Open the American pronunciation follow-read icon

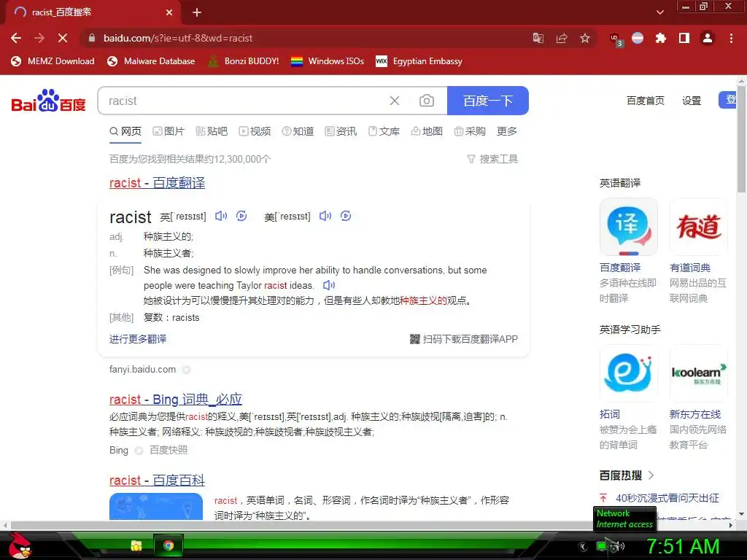pyautogui.click(x=346, y=216)
